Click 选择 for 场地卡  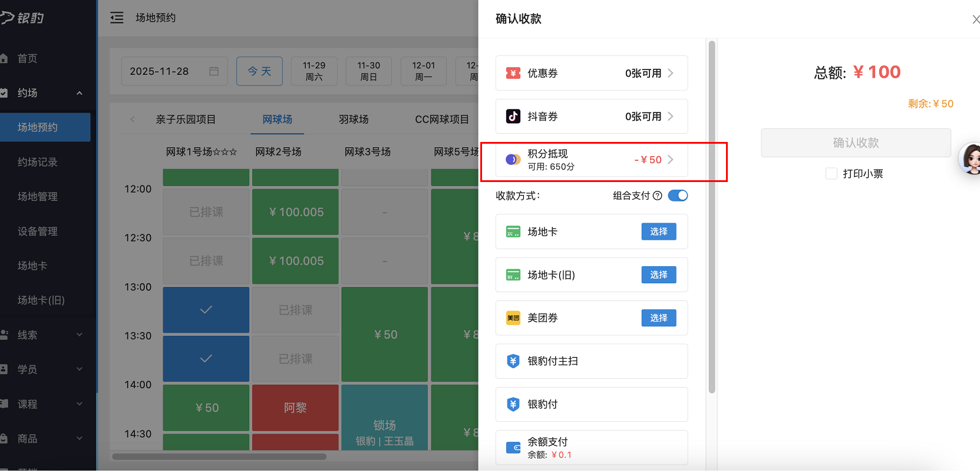(x=659, y=232)
